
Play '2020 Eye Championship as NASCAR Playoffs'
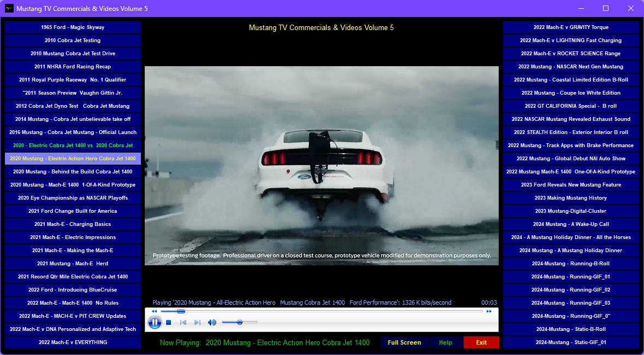[73, 198]
